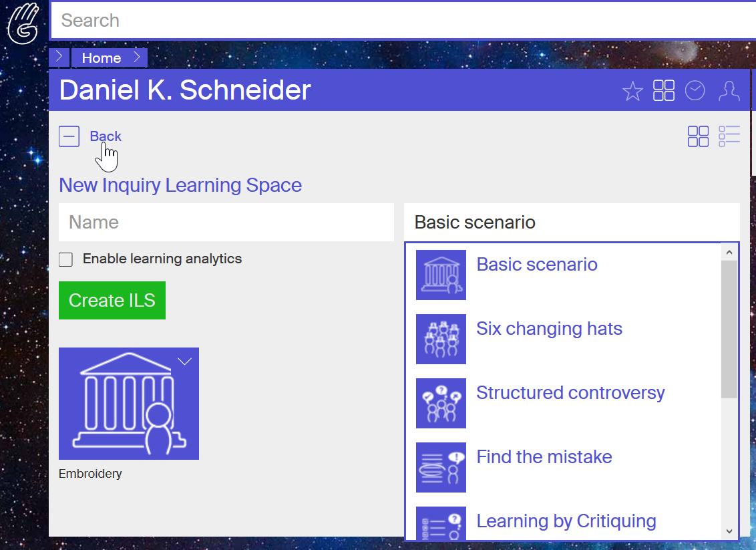The height and width of the screenshot is (550, 756).
Task: Click the clock history icon in header
Action: [x=695, y=91]
